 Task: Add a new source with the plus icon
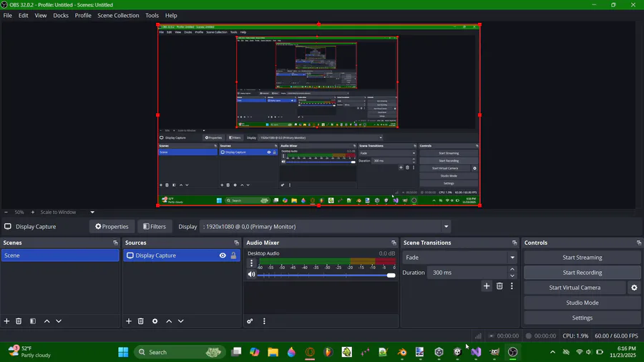[129, 321]
